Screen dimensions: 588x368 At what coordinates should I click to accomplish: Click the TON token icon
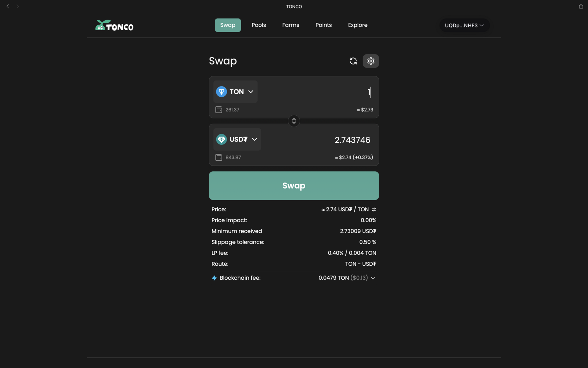(x=222, y=92)
